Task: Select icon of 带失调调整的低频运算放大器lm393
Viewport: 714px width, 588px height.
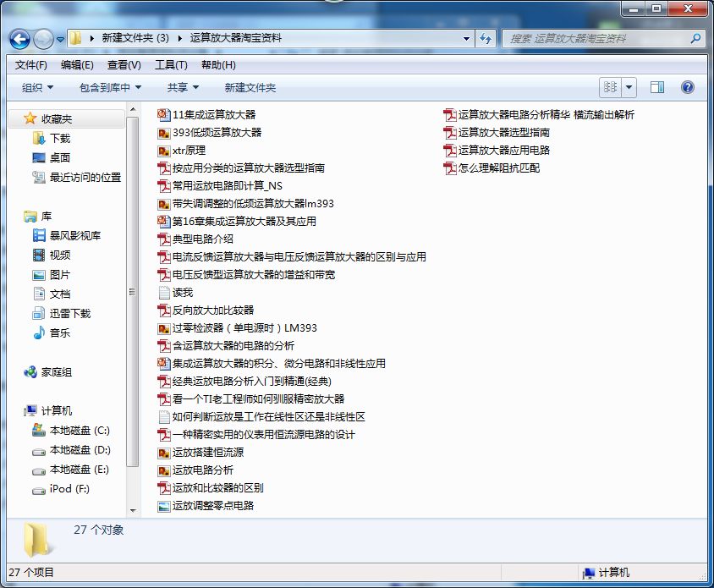Action: click(x=163, y=204)
